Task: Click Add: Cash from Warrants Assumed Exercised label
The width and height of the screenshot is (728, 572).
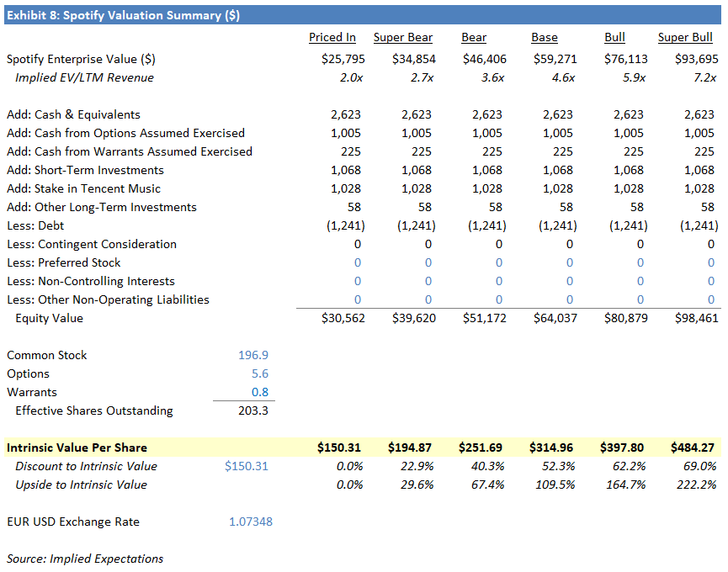Action: click(x=130, y=151)
